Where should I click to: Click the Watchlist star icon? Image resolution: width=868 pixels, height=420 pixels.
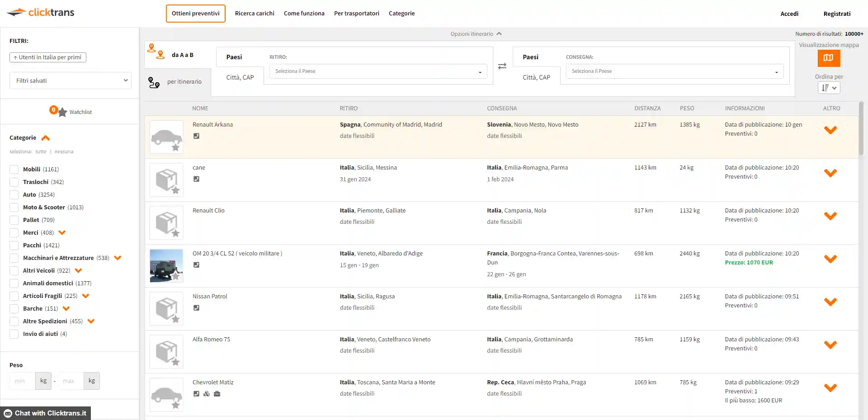[62, 112]
